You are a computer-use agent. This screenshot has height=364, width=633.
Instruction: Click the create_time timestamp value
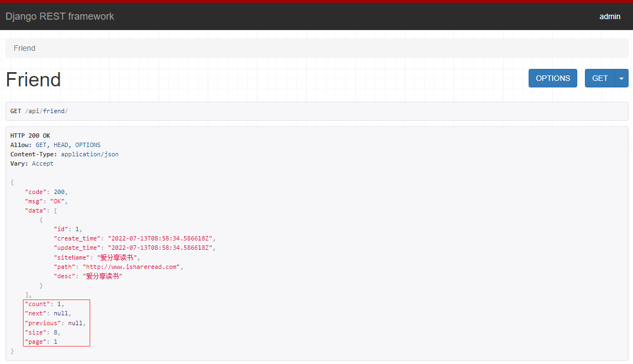pyautogui.click(x=161, y=238)
